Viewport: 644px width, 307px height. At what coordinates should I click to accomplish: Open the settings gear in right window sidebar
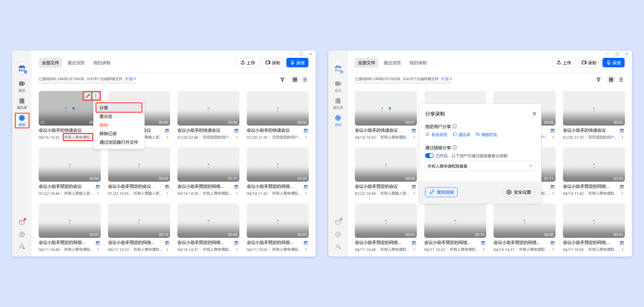(338, 234)
